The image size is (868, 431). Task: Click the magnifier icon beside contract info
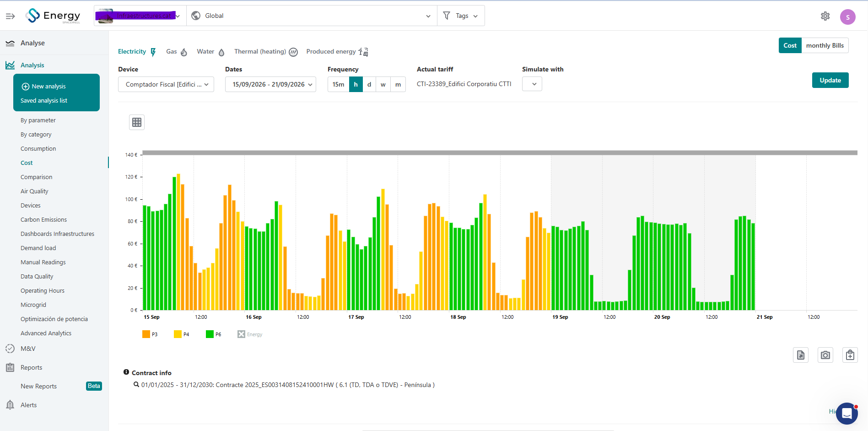coord(136,385)
